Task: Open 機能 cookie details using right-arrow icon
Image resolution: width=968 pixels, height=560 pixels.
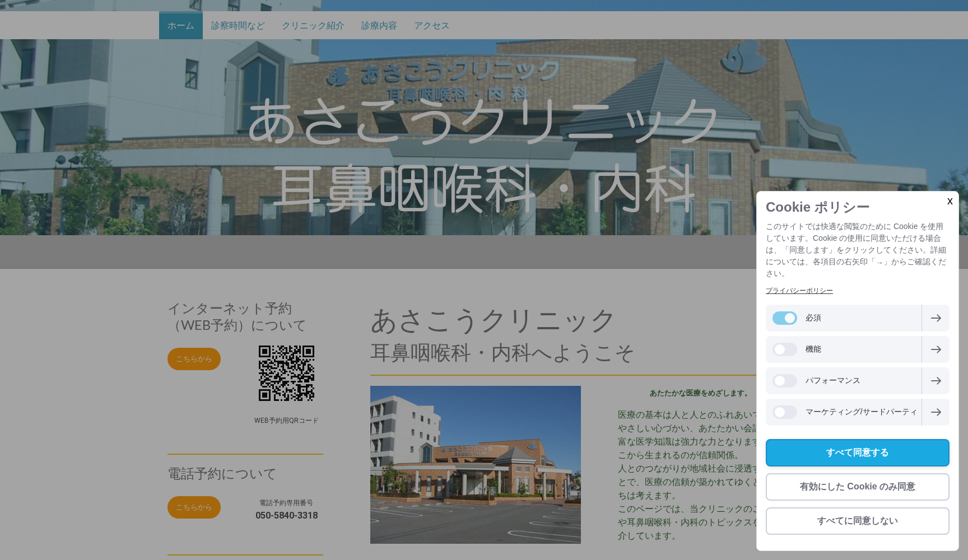Action: pyautogui.click(x=936, y=349)
